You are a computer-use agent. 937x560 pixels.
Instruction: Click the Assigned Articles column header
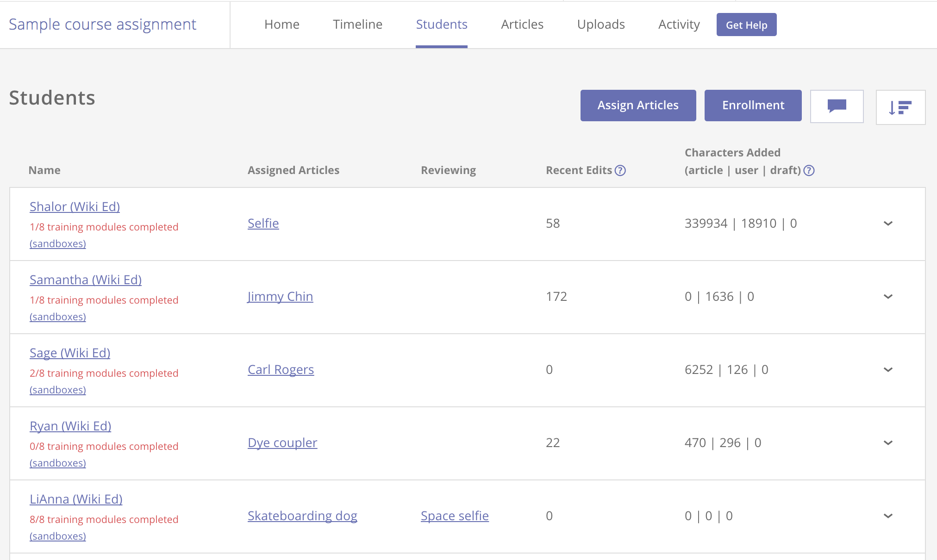pyautogui.click(x=294, y=170)
